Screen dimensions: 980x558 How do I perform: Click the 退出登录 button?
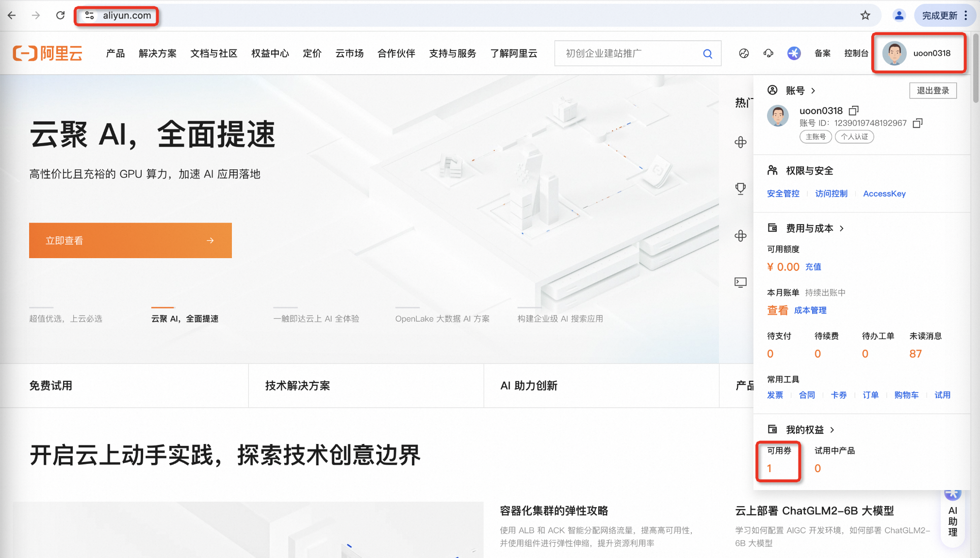pos(932,91)
